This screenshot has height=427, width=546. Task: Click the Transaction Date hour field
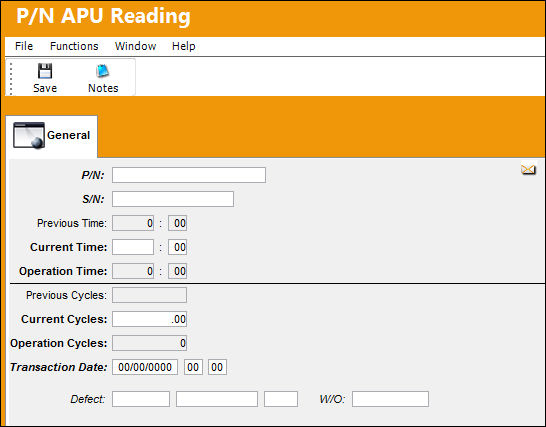tap(193, 367)
